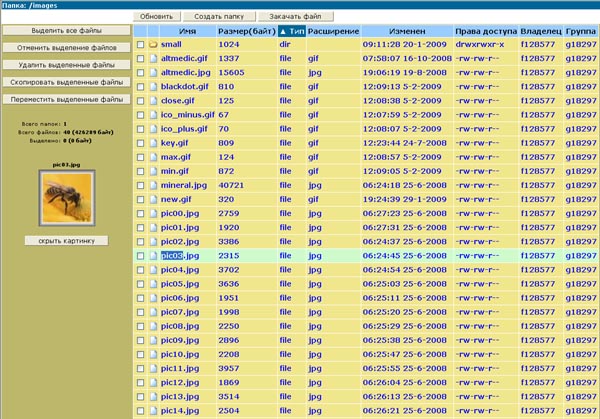Viewport: 600px width, 419px height.
Task: Click file icon next to pic04.jpg
Action: click(153, 270)
